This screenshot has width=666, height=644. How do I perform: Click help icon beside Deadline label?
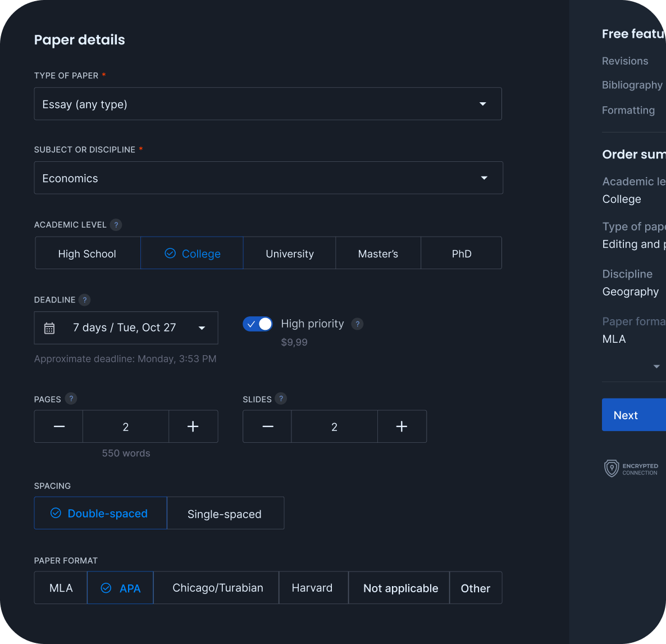[85, 300]
